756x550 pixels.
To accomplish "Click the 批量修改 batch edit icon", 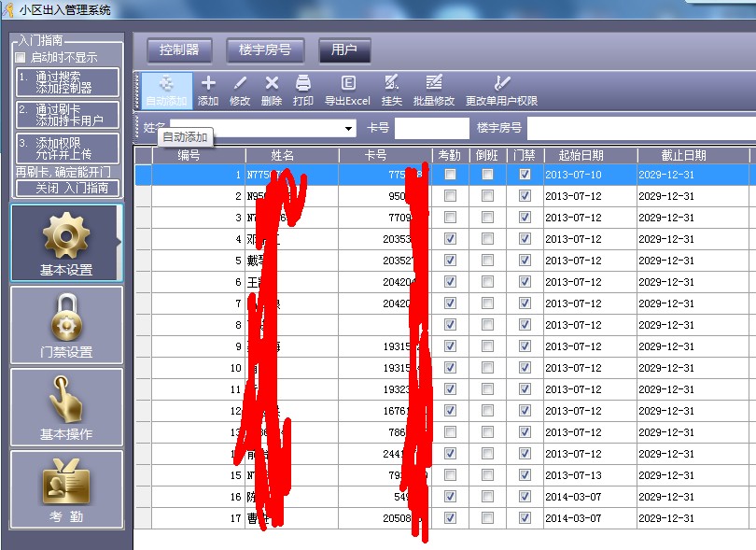I will (434, 91).
